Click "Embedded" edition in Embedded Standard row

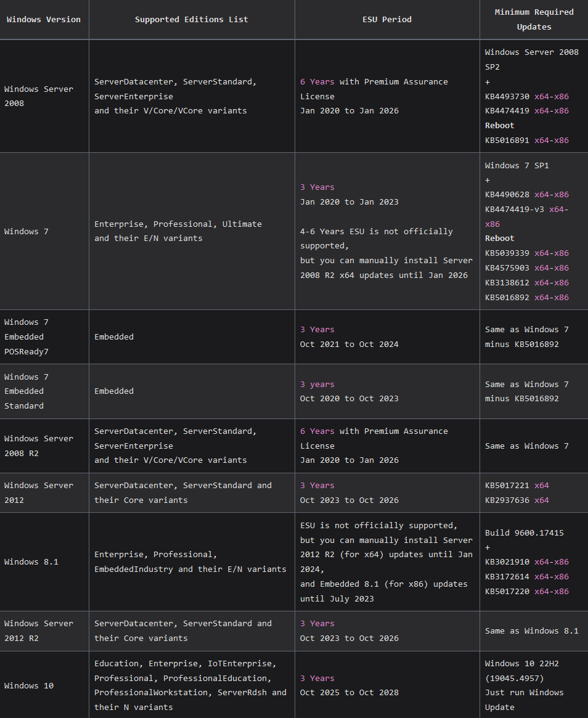tap(114, 391)
